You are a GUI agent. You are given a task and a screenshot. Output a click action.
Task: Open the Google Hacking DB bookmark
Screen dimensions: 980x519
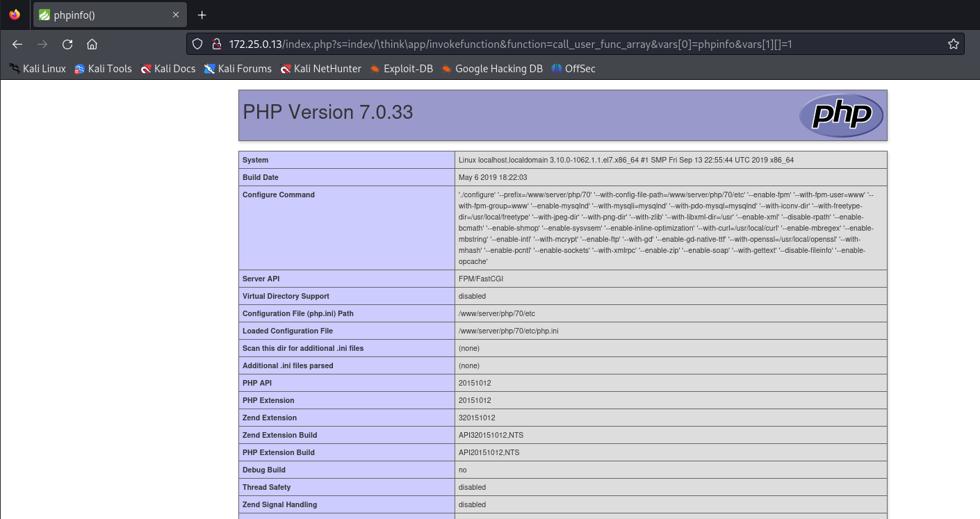pyautogui.click(x=491, y=68)
